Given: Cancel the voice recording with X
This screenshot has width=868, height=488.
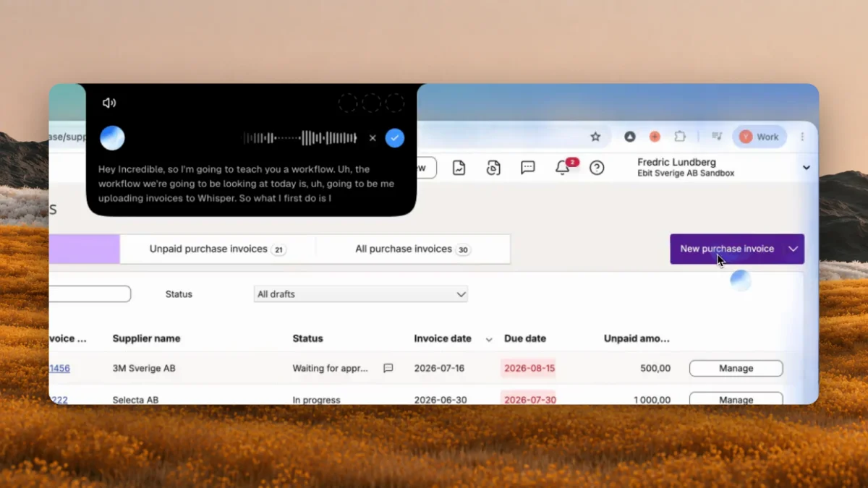Looking at the screenshot, I should [373, 138].
